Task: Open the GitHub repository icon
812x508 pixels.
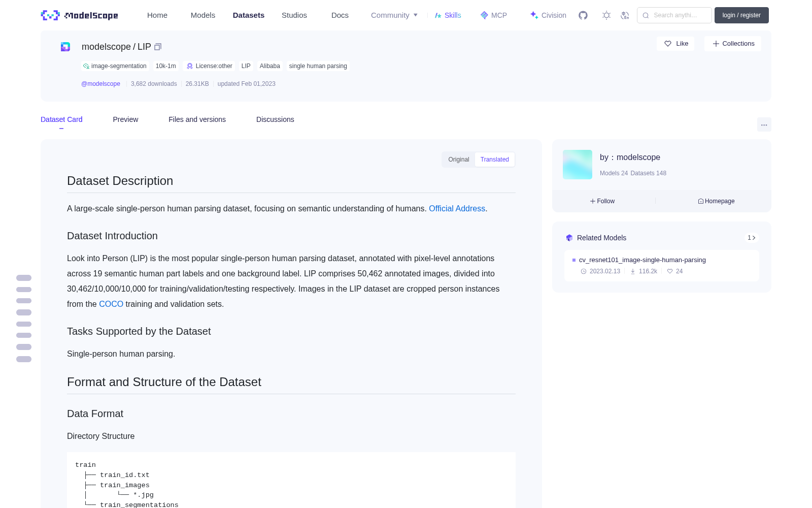Action: click(583, 15)
